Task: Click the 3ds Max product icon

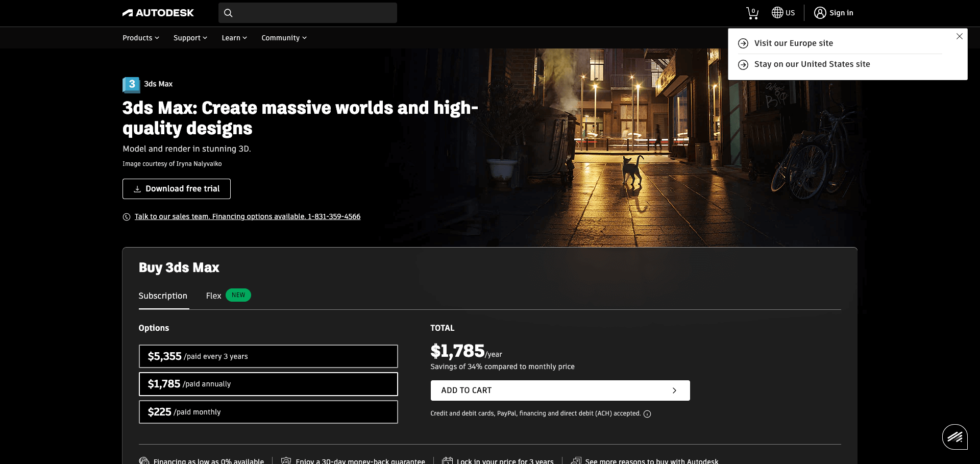Action: (131, 84)
